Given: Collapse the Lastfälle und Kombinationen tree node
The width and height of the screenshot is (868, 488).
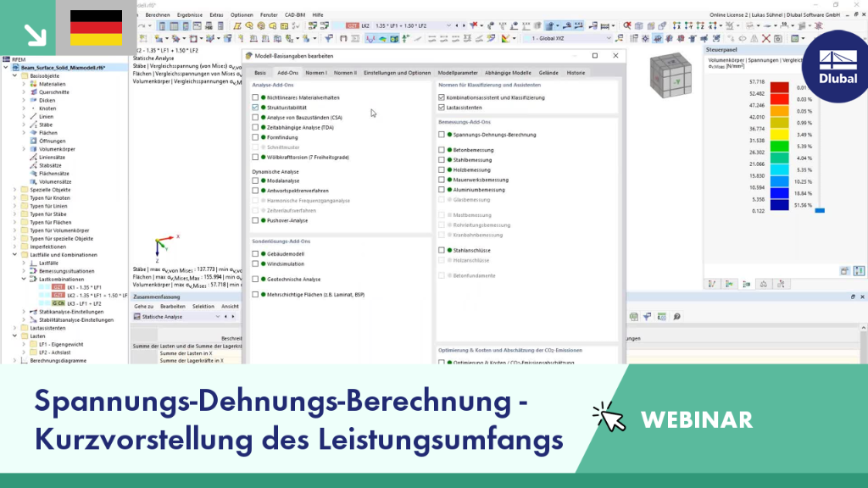Looking at the screenshot, I should (x=15, y=255).
